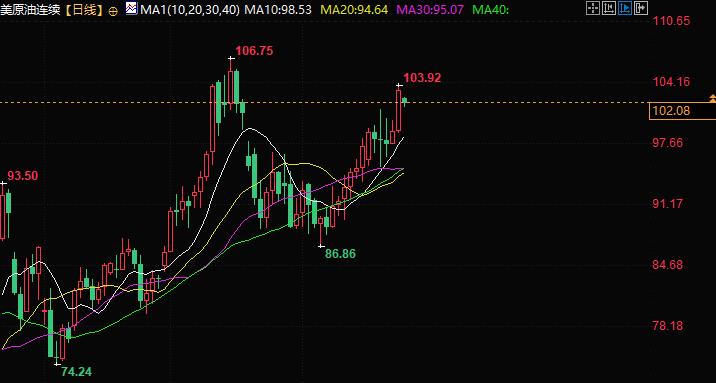Select the yellow MA20:94.64 label
This screenshot has height=383, width=716.
[x=354, y=9]
